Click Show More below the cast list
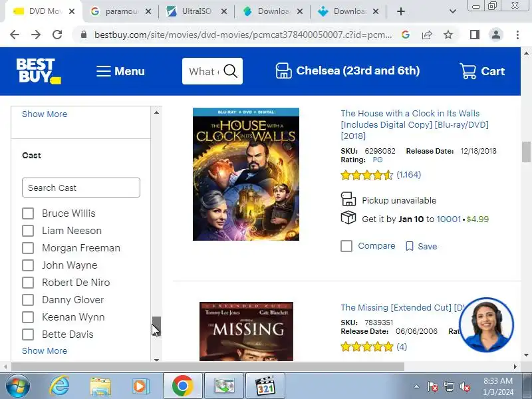Screen dimensions: 532x399 [45, 350]
